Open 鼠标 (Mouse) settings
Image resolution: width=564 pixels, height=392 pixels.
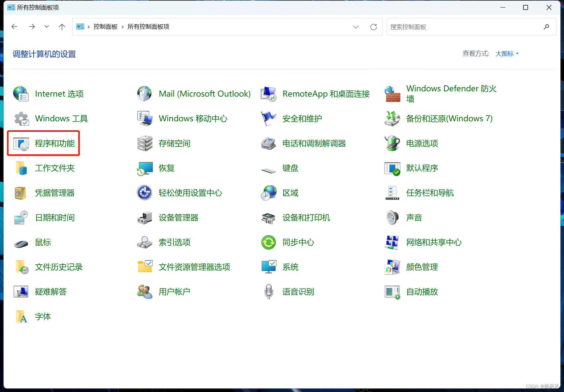[43, 242]
